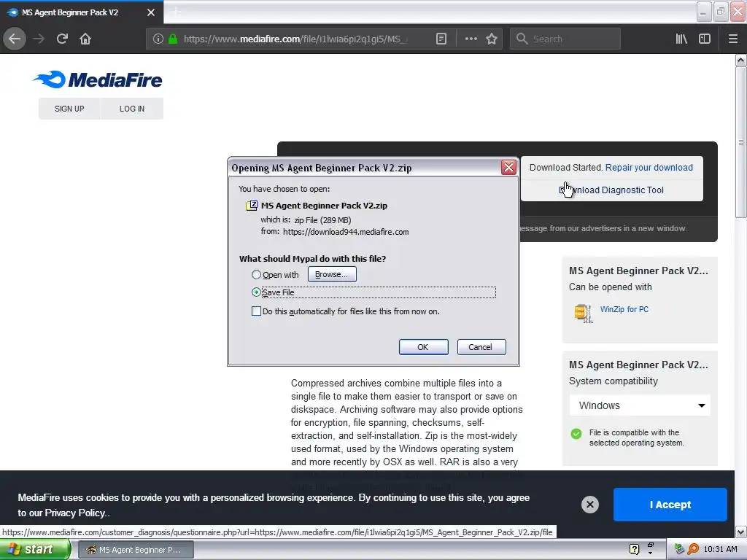Image resolution: width=747 pixels, height=560 pixels.
Task: Click the MediaFire logo
Action: coord(98,79)
